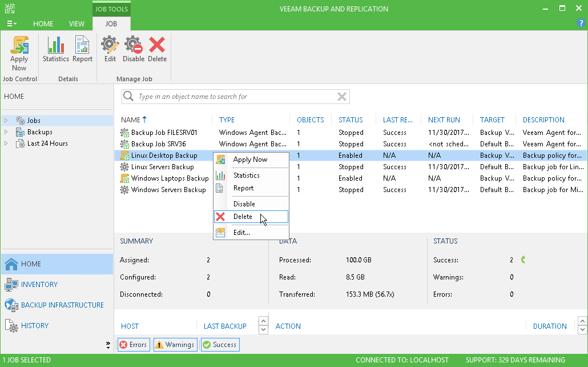The image size is (588, 367).
Task: Click down arrow beside DURATION column
Action: tap(582, 330)
